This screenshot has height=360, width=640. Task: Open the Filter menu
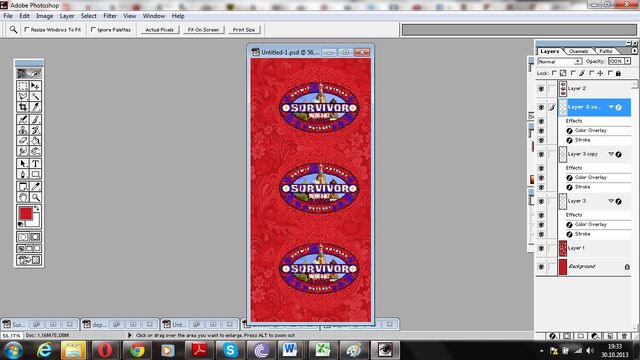(110, 16)
